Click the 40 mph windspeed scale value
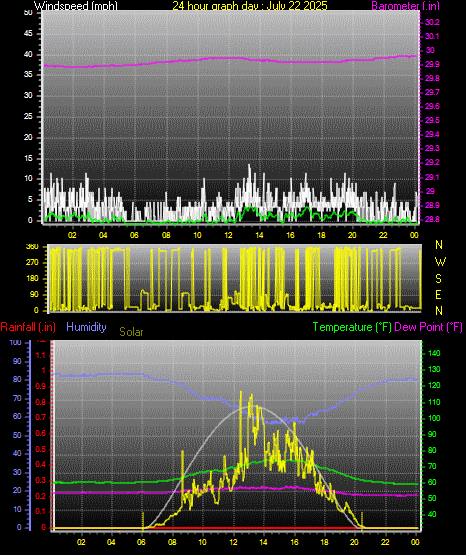466x555 pixels. (x=28, y=54)
